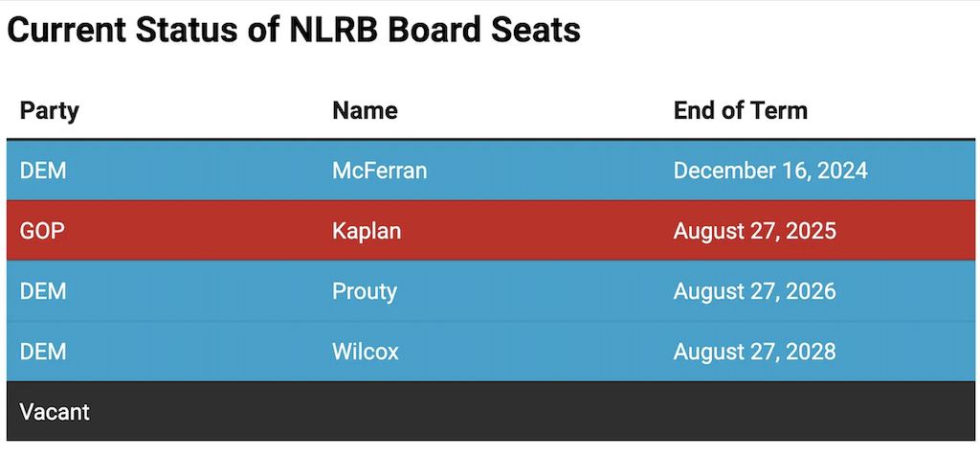
Task: Select the Prouty name cell
Action: click(365, 291)
